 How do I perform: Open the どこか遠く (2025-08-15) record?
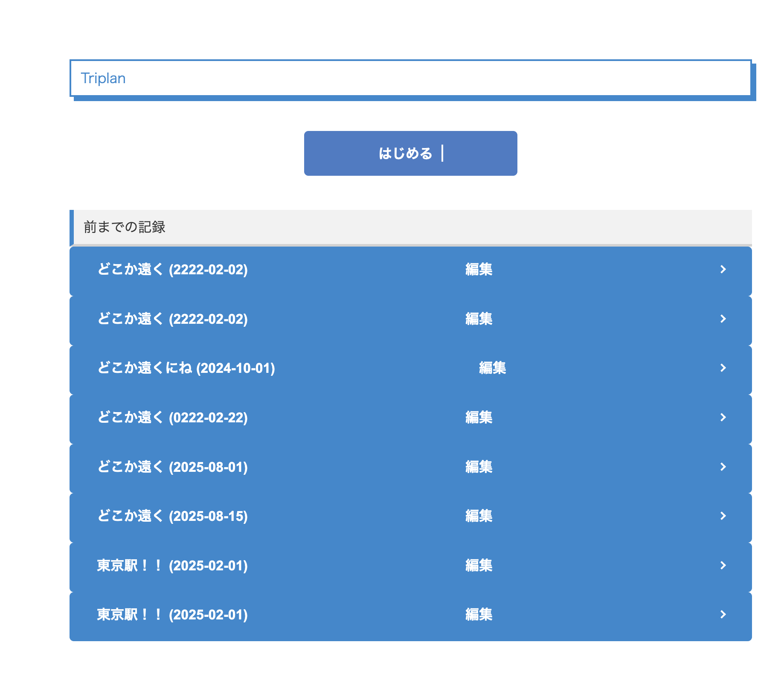pos(172,516)
